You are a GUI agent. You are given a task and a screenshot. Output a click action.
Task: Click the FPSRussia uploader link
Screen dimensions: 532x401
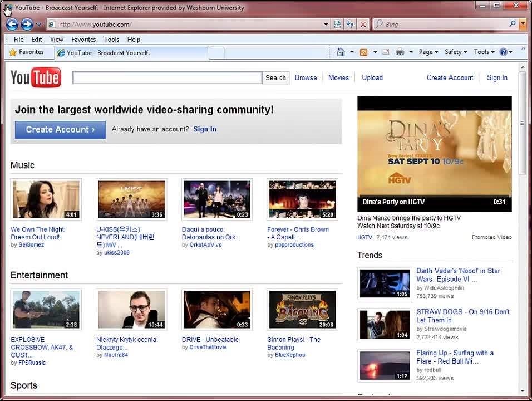[32, 363]
